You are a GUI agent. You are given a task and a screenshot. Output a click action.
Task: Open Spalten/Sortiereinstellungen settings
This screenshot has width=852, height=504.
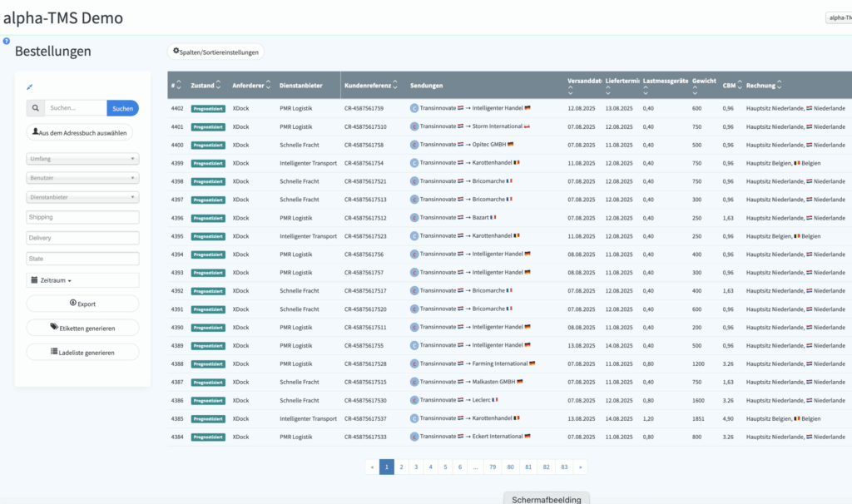click(215, 52)
